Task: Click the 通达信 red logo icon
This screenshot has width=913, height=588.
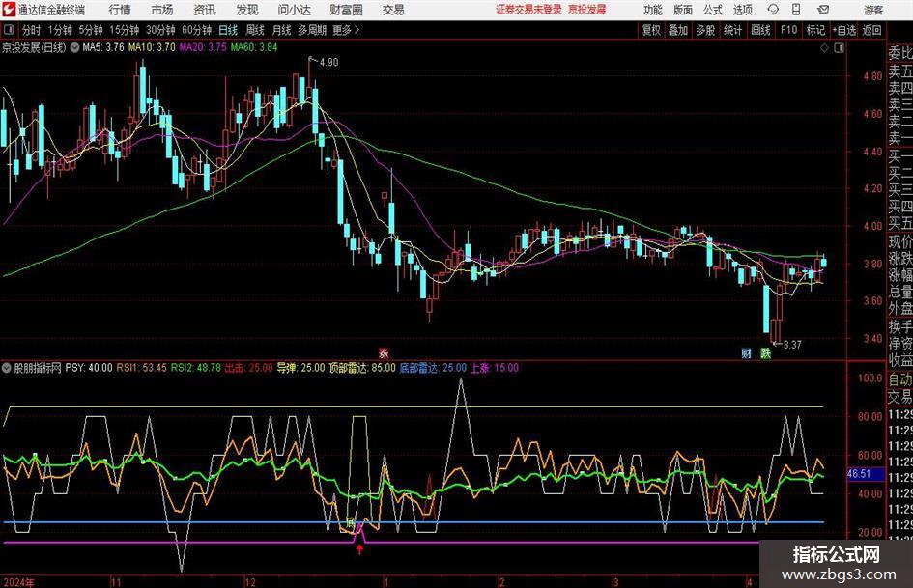Action: pyautogui.click(x=9, y=10)
